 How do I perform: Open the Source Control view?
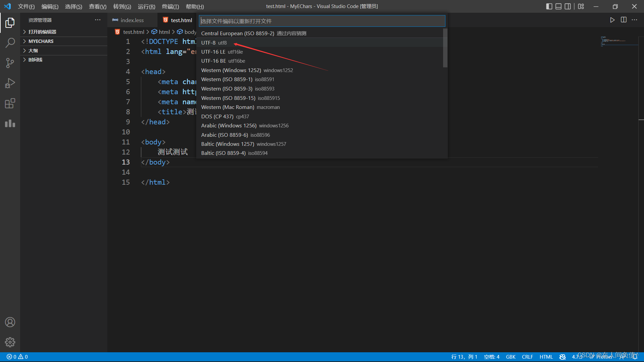pyautogui.click(x=10, y=63)
